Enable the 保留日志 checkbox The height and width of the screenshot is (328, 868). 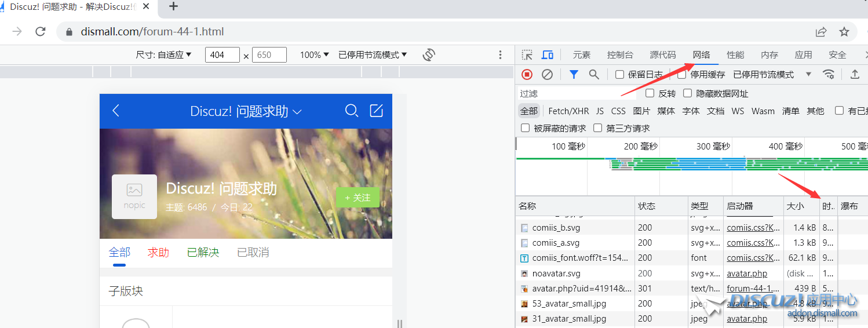click(x=619, y=74)
